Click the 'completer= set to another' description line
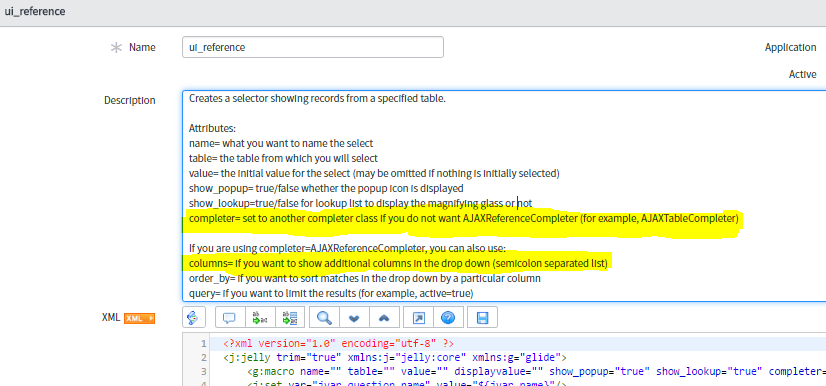The width and height of the screenshot is (826, 386). click(464, 218)
